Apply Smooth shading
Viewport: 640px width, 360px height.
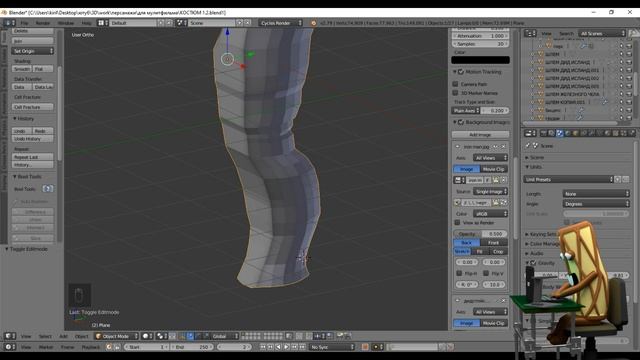point(22,69)
